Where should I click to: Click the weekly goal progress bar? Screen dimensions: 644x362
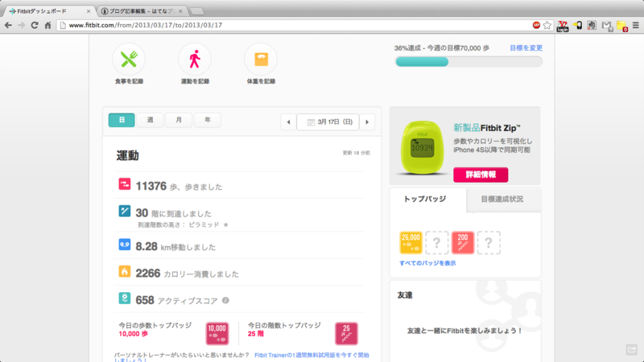click(469, 62)
